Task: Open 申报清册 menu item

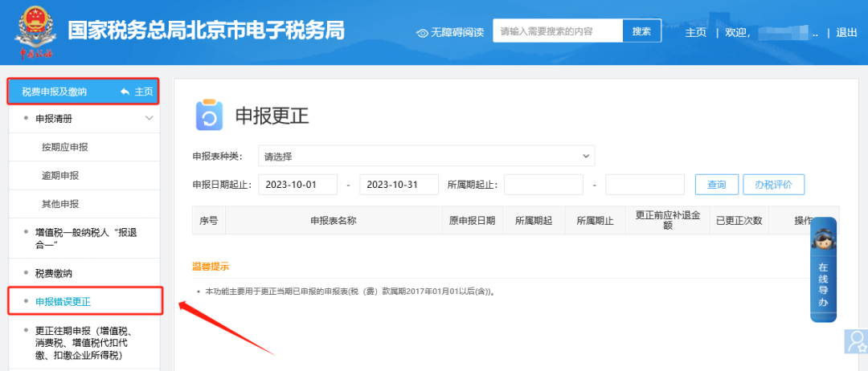Action: click(54, 118)
